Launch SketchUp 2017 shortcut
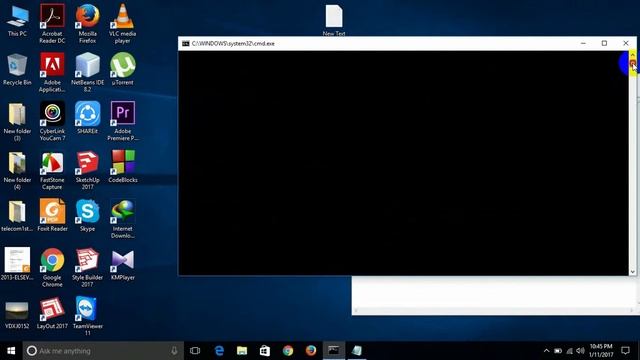640x360 pixels. (x=87, y=170)
